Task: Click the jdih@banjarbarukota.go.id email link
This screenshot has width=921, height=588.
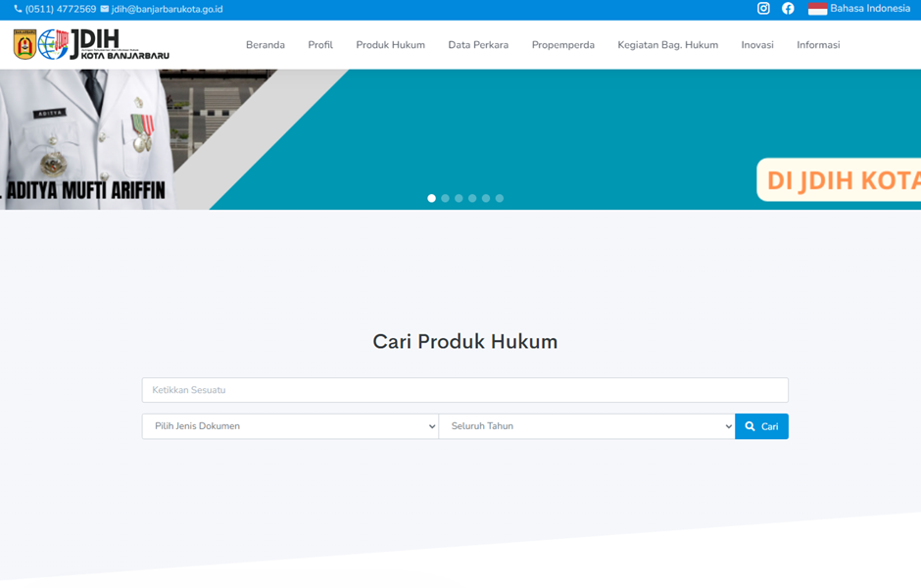Action: (x=167, y=9)
